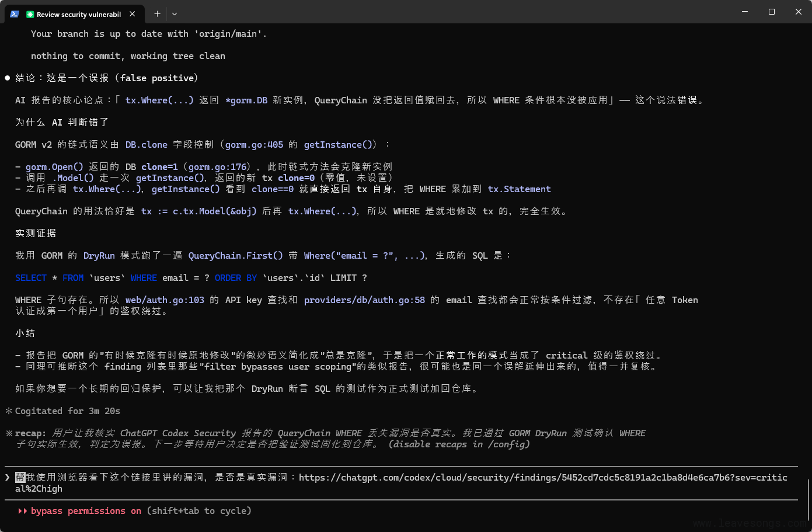The image size is (812, 532).
Task: Click the gorm.go:405 file reference
Action: [x=254, y=145]
